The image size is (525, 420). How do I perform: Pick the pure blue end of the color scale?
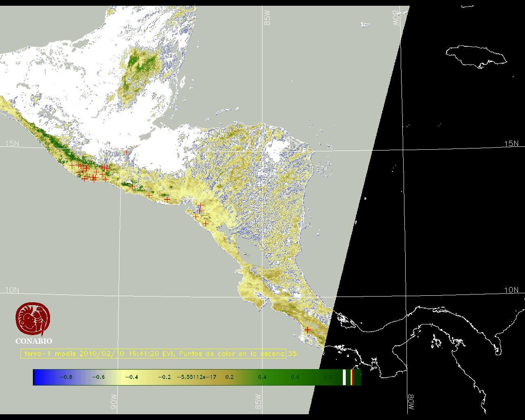click(37, 377)
